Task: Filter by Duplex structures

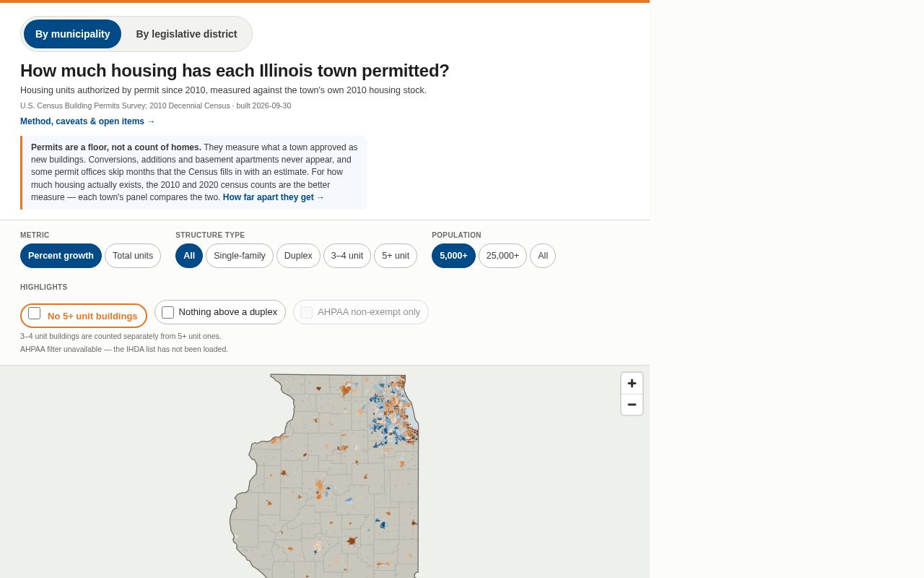Action: [x=298, y=256]
